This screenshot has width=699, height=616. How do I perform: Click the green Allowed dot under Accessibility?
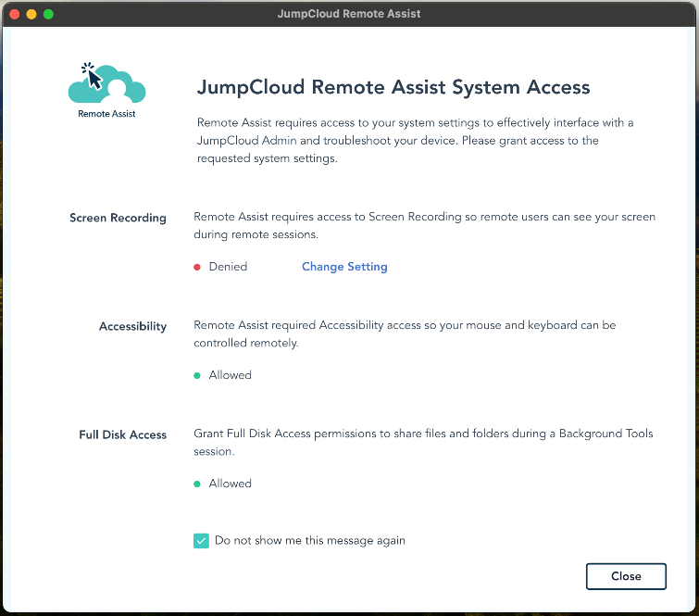[x=197, y=375]
